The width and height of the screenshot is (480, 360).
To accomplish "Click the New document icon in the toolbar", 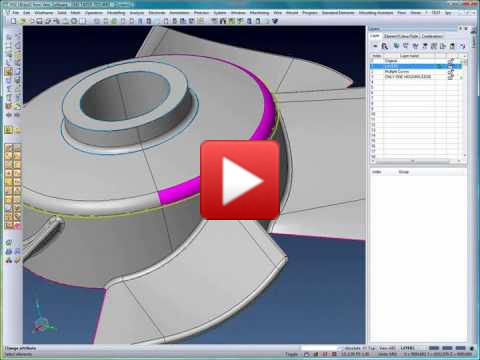I will 14,21.
